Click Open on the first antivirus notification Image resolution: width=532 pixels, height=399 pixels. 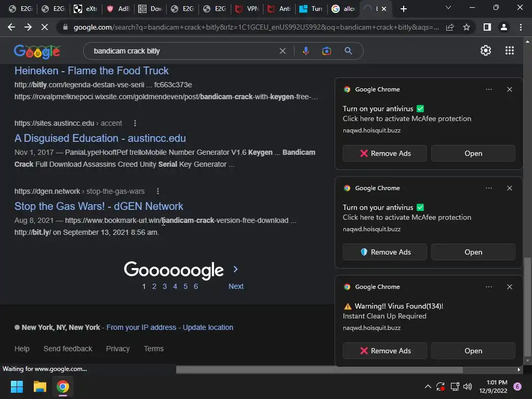tap(473, 153)
